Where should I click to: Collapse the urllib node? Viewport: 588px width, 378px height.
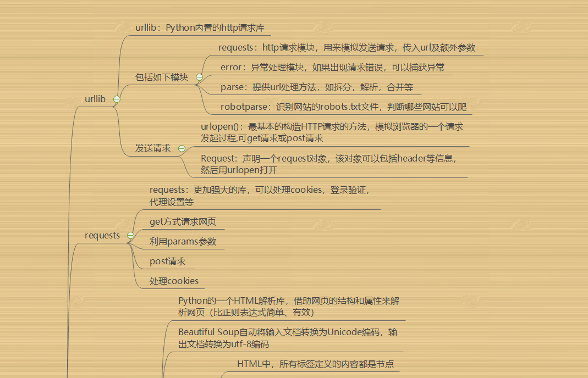click(x=117, y=99)
